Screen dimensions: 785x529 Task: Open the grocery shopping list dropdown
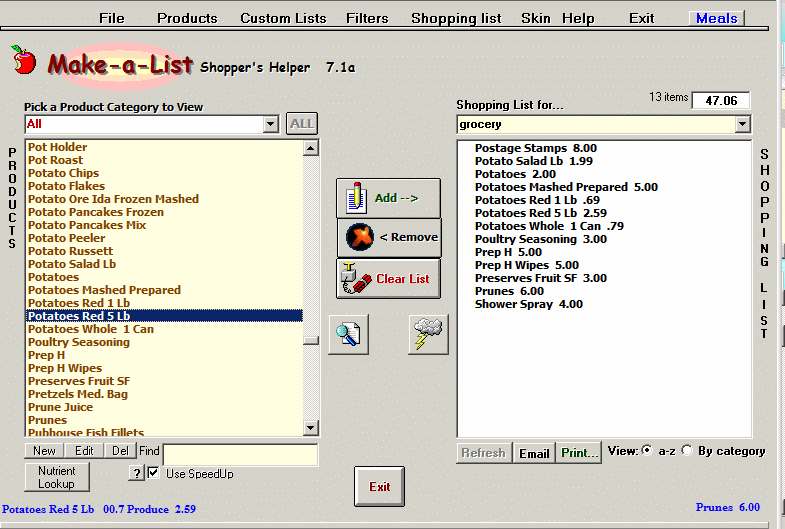[742, 124]
